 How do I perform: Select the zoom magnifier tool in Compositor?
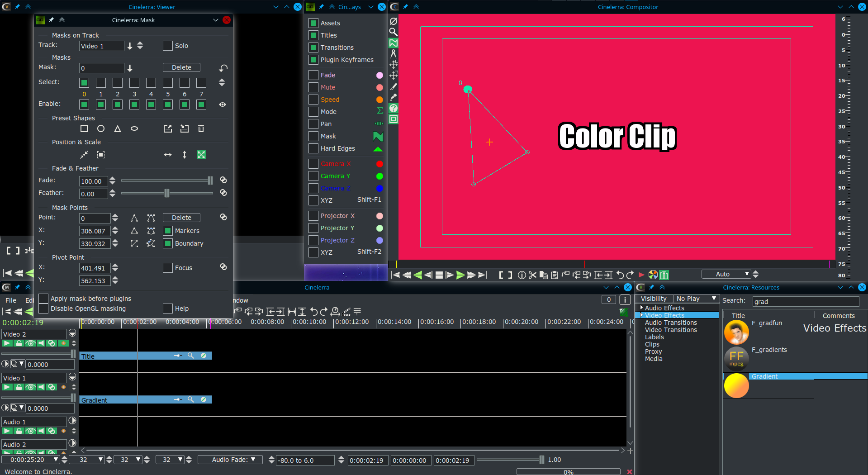[394, 32]
